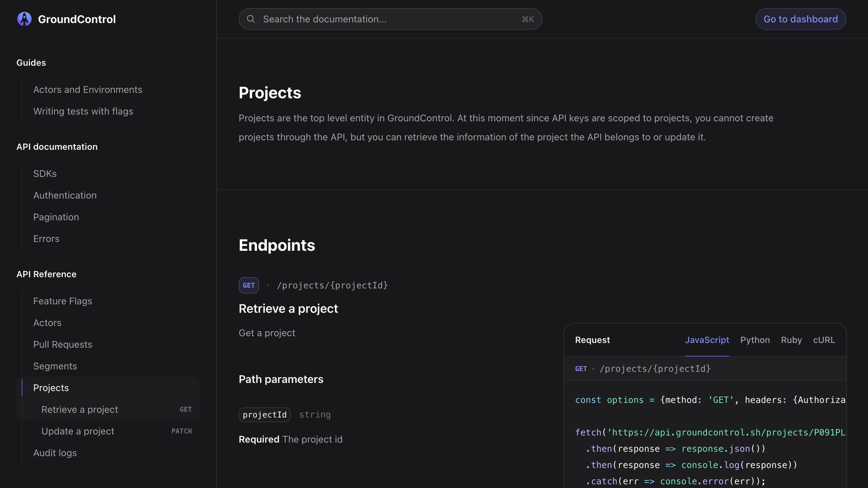
Task: Click the .catch console.error code line
Action: pos(675,481)
